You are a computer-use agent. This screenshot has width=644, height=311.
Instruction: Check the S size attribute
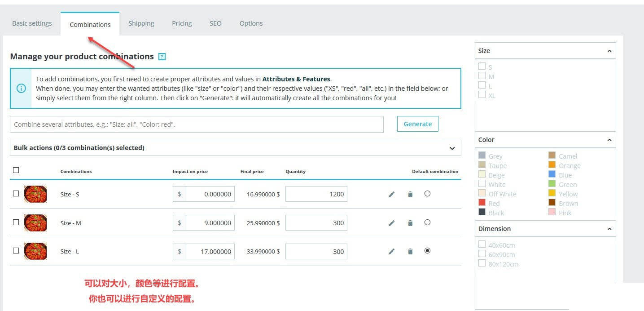(482, 66)
